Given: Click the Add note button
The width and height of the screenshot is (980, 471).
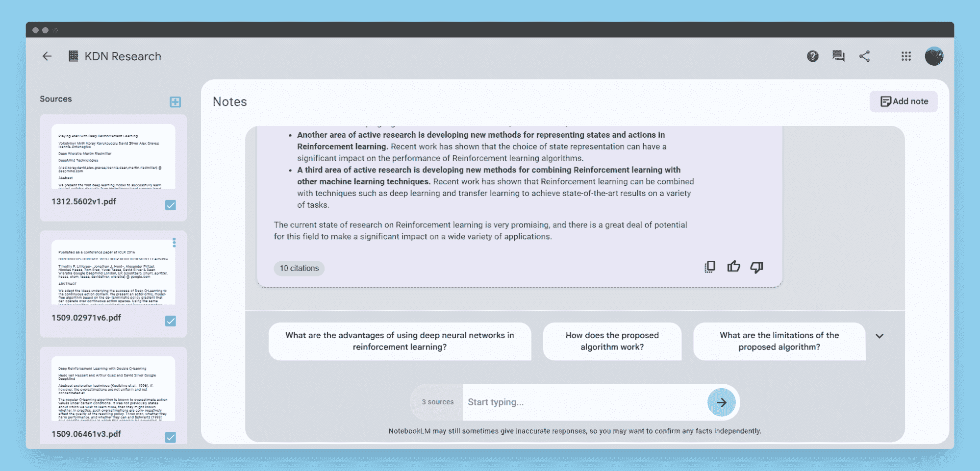Looking at the screenshot, I should (x=904, y=101).
